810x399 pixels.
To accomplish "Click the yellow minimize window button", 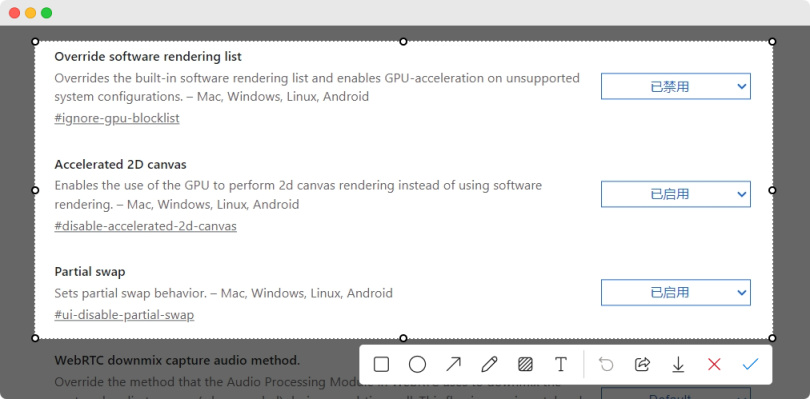I will click(x=30, y=13).
